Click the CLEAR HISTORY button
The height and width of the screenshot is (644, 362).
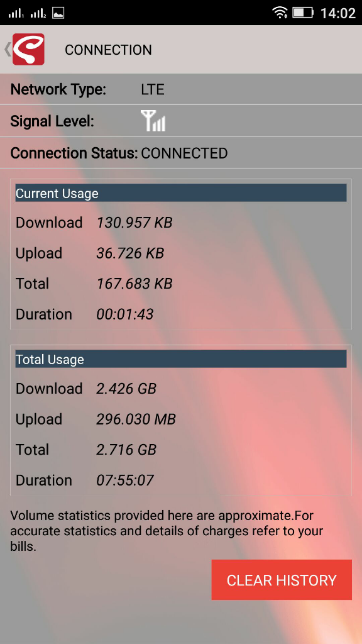(x=282, y=579)
